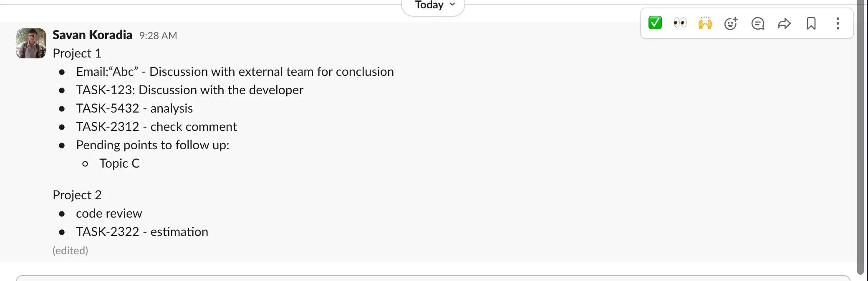Click the bookmark icon in the toolbar

click(x=811, y=23)
